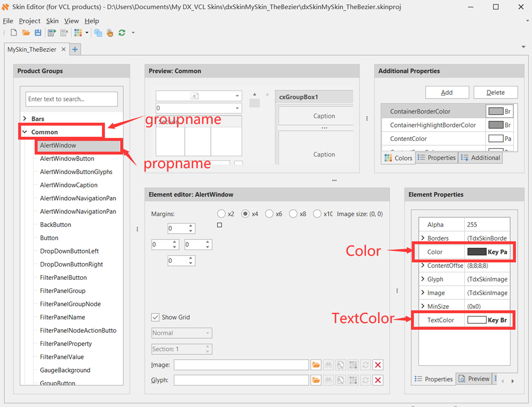Select the x10 zoom radio button
The height and width of the screenshot is (407, 532).
pos(317,214)
